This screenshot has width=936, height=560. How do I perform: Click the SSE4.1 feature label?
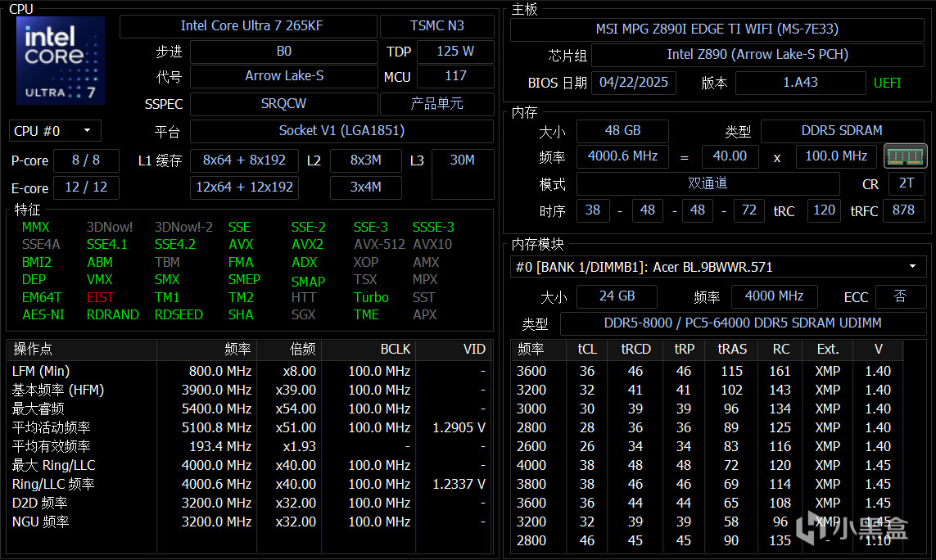point(106,245)
